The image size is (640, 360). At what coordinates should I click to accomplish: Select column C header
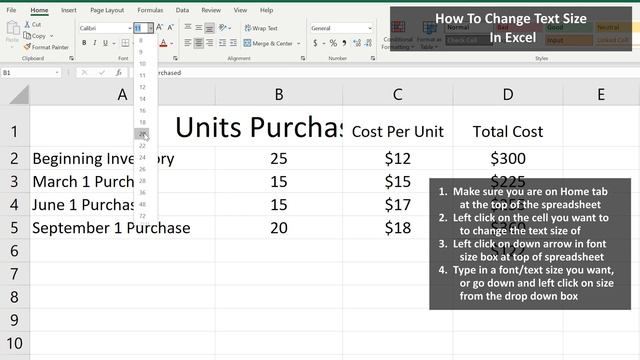click(398, 94)
